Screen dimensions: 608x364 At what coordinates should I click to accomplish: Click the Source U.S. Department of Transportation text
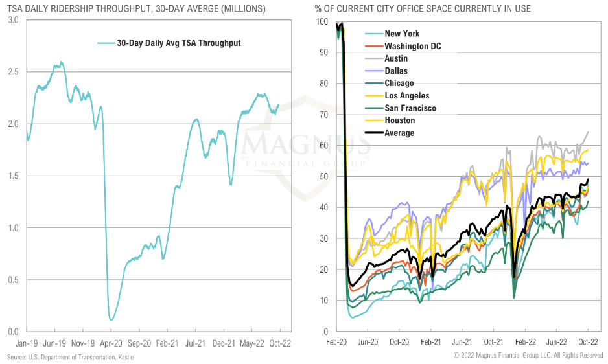pyautogui.click(x=70, y=358)
